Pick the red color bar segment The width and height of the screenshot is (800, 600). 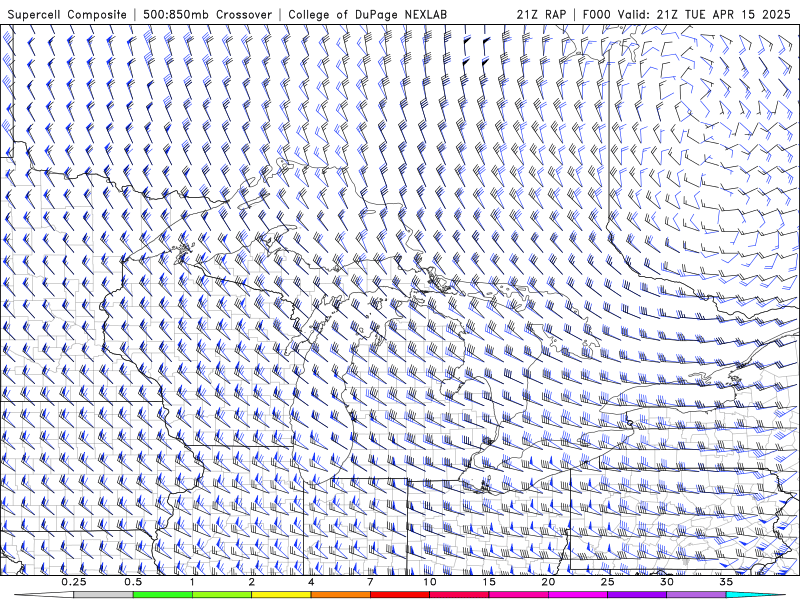coord(399,595)
